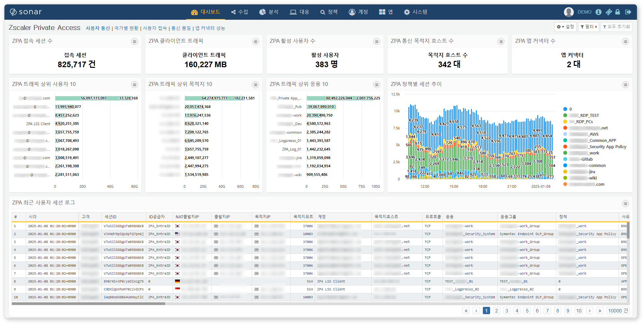This screenshot has width=644, height=325.
Task: Click the sonar logo
Action: 26,12
